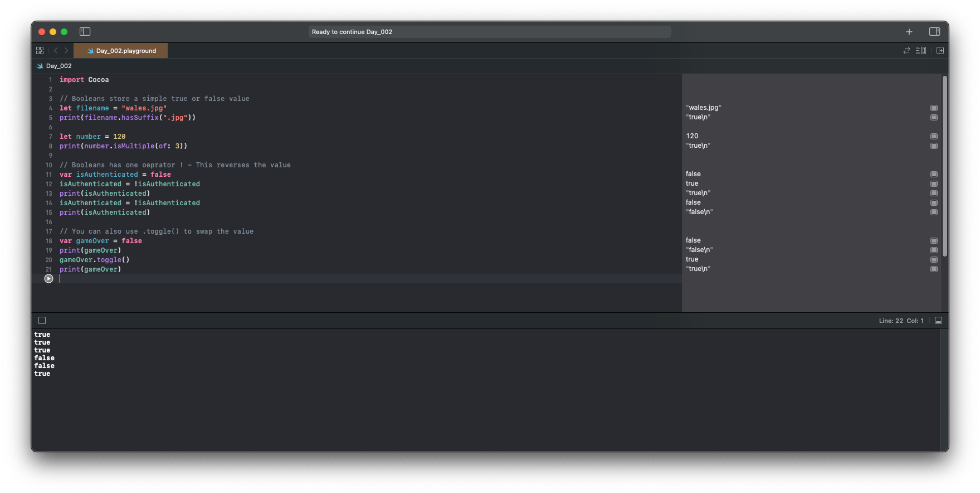This screenshot has height=493, width=980.
Task: Show result for line 15 false\n
Action: [934, 212]
